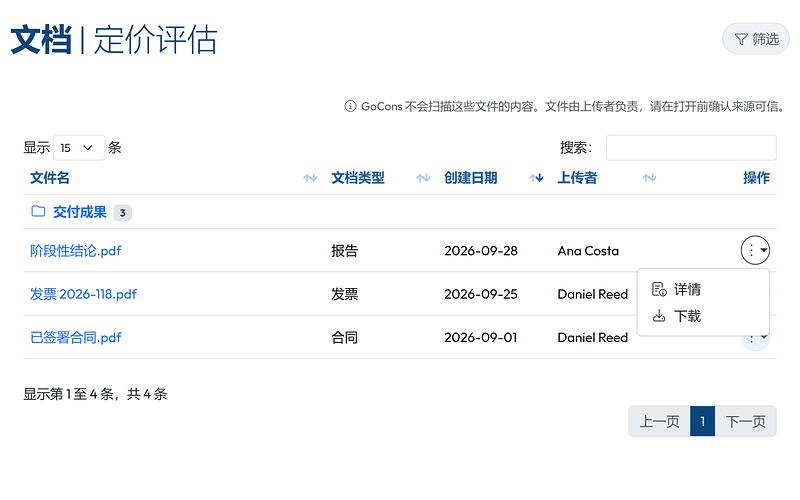This screenshot has height=500, width=800.
Task: Click the 详情 document icon in menu
Action: 659,289
